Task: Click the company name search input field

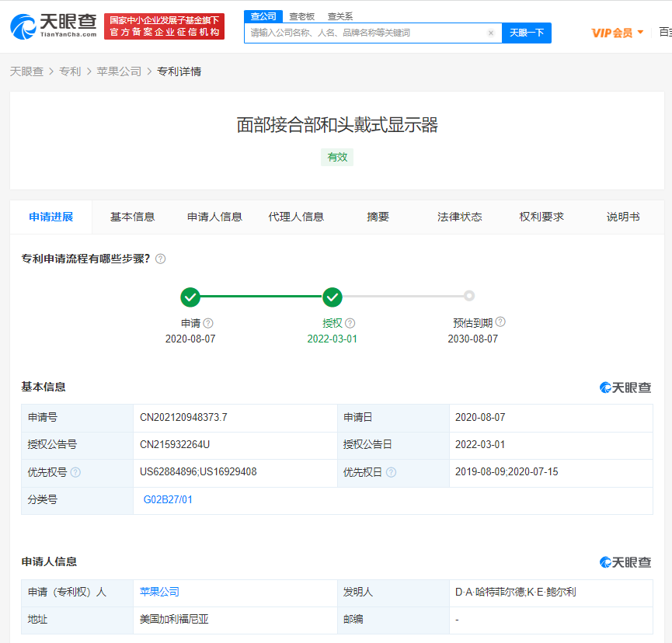Action: point(365,33)
